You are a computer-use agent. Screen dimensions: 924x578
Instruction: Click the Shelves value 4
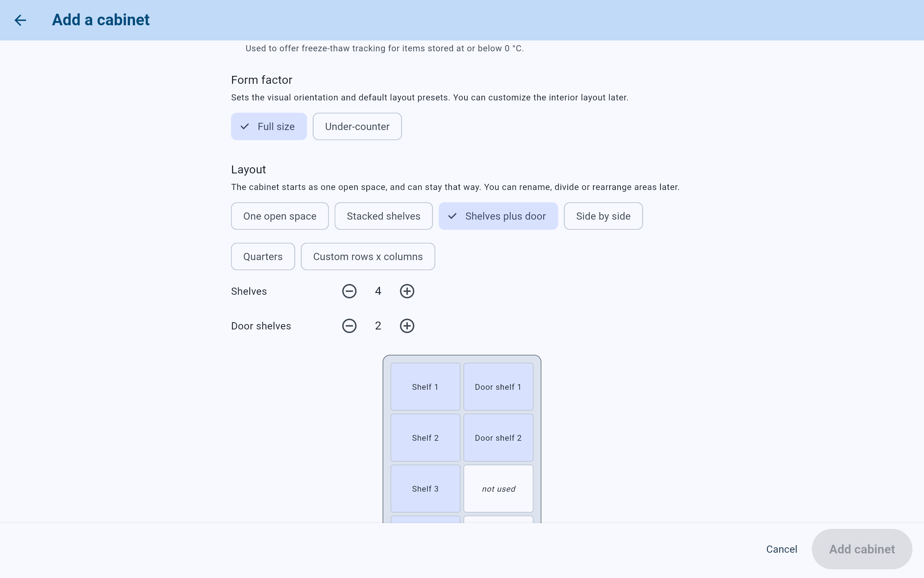378,291
